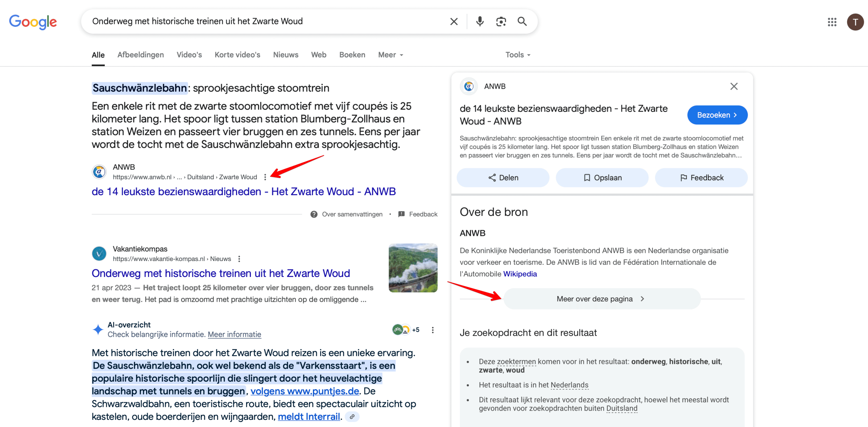Switch to Afbeeldingen tab

[140, 55]
